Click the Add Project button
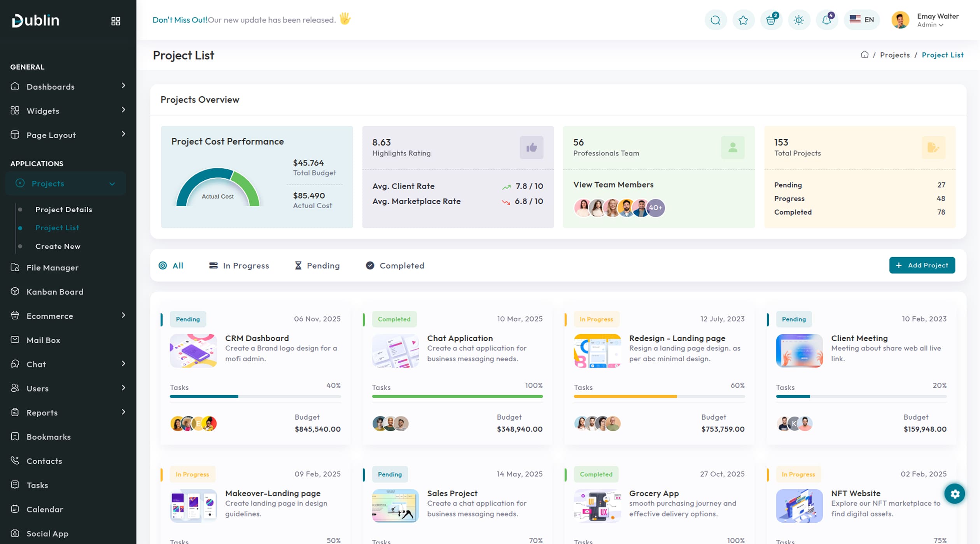This screenshot has height=544, width=980. point(922,265)
